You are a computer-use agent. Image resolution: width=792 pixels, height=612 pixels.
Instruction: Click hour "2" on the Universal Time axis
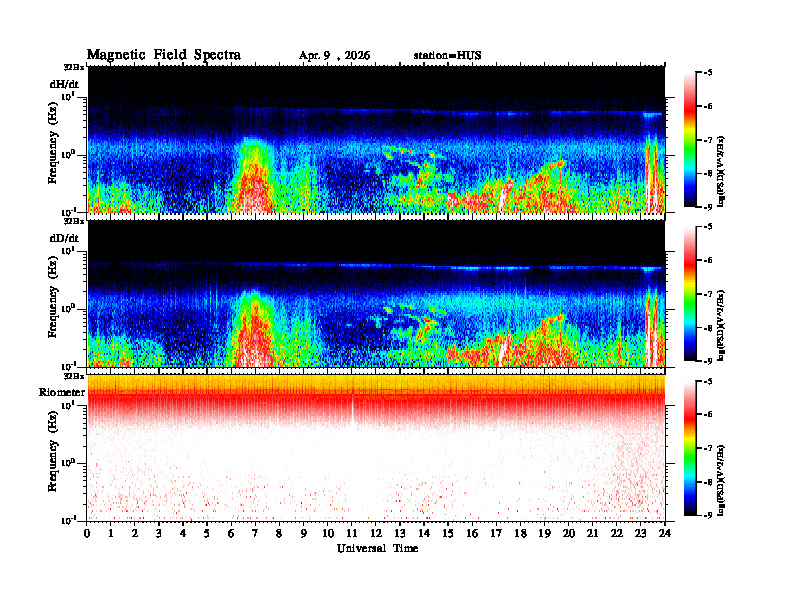[135, 533]
